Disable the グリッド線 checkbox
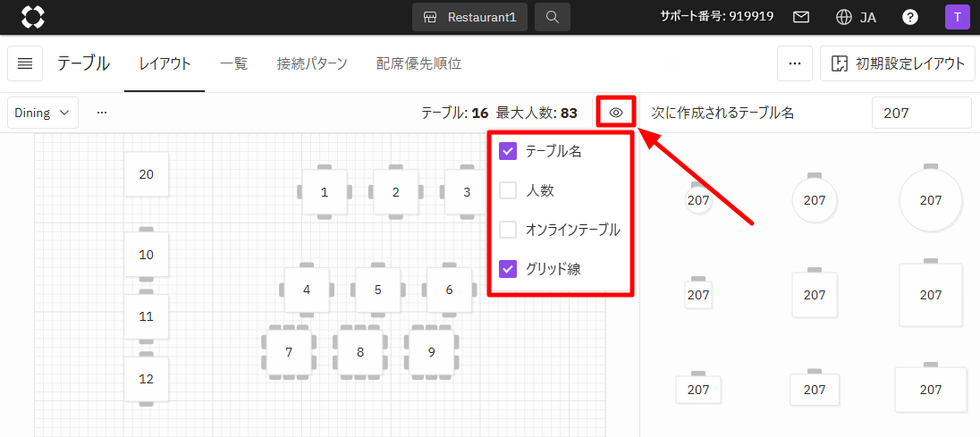Viewport: 980px width, 437px height. click(508, 268)
